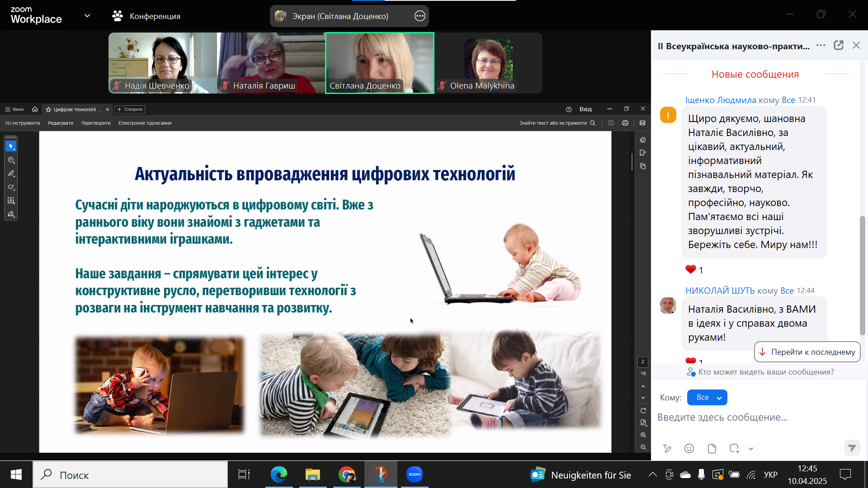Screen dimensions: 868x488
Task: Print the PDF document
Action: [x=625, y=123]
